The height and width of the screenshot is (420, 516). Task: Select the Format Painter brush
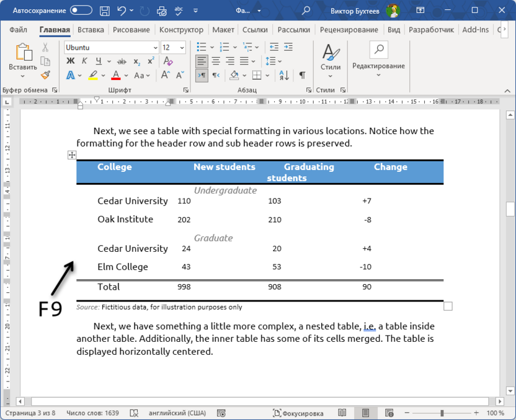pyautogui.click(x=45, y=75)
